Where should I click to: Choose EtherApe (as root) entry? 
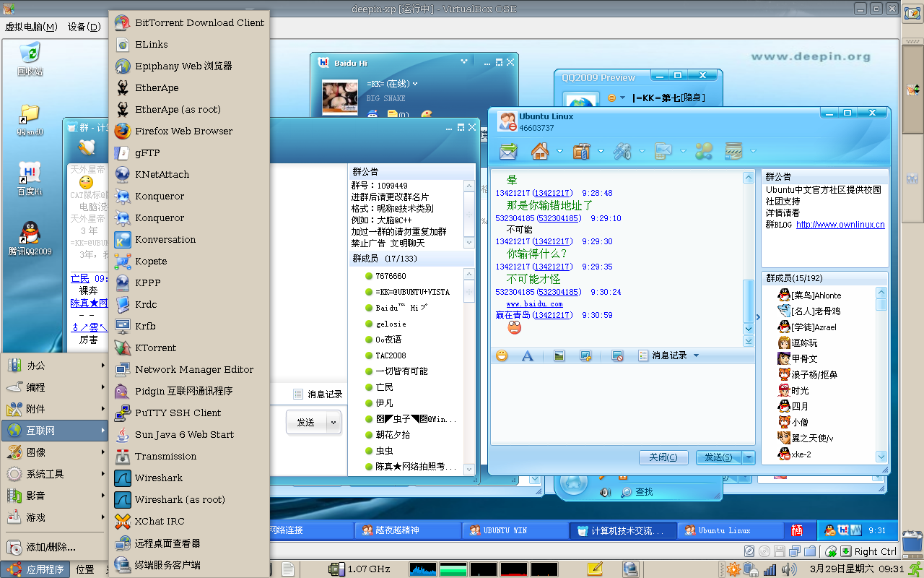[189, 109]
